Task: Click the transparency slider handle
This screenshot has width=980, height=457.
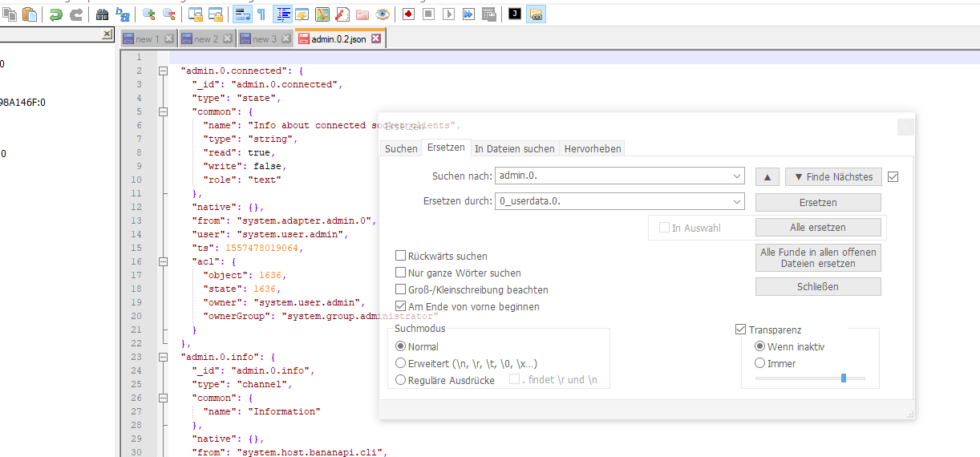Action: click(844, 378)
